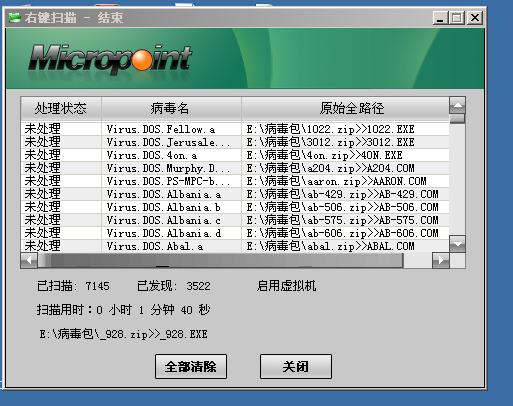Click the scroll left arrow of results list
This screenshot has height=406, width=513.
pyautogui.click(x=29, y=260)
